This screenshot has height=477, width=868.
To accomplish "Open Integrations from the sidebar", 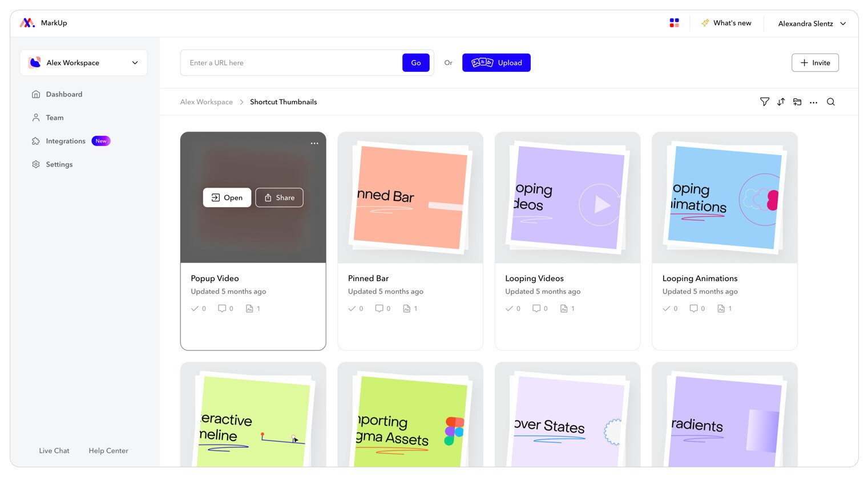I will 36,141.
